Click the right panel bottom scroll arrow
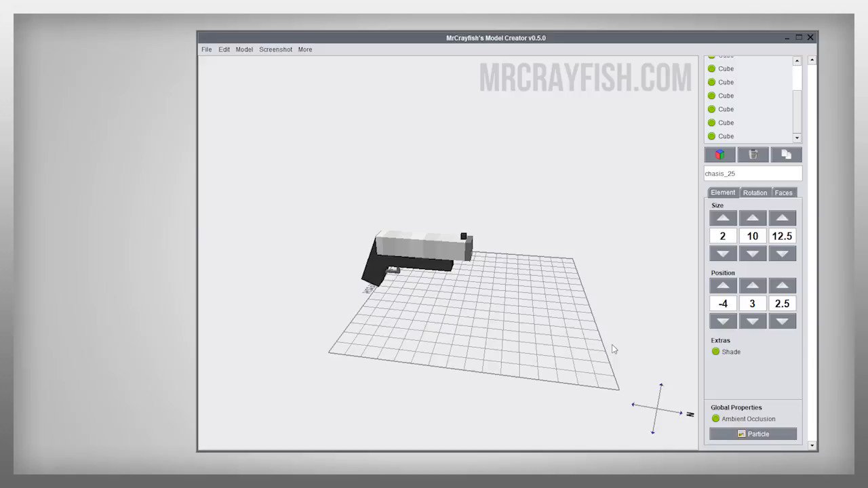This screenshot has width=868, height=488. pos(812,445)
